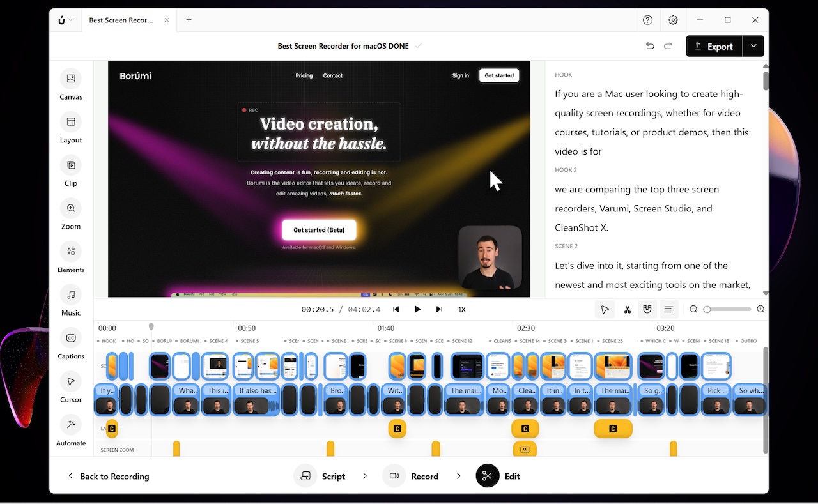
Task: Select the scissors cut tool
Action: point(628,309)
